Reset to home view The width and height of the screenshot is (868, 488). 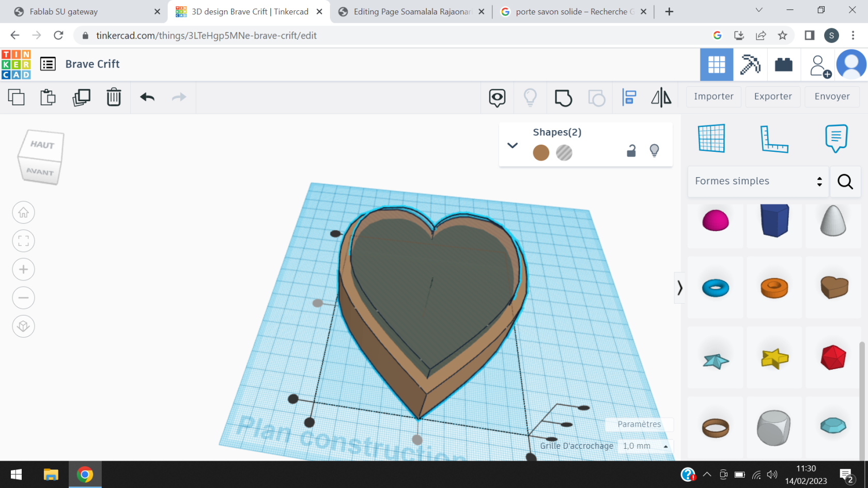pos(23,212)
